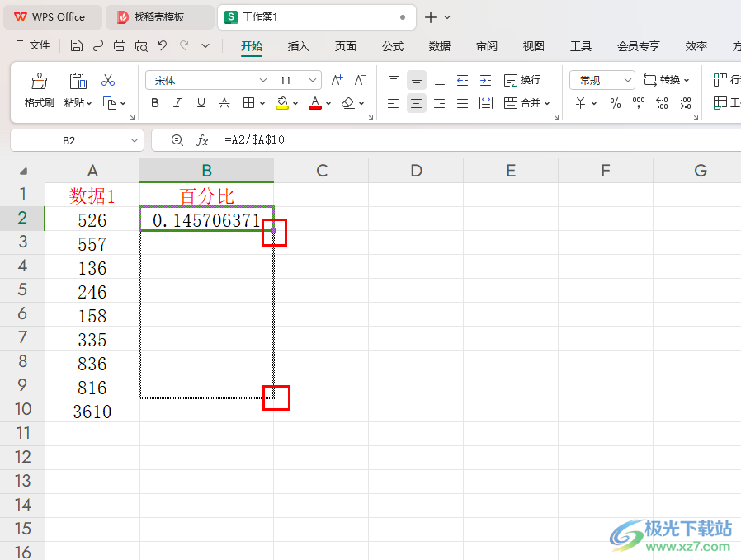Switch to the 视图 View tab

[534, 46]
